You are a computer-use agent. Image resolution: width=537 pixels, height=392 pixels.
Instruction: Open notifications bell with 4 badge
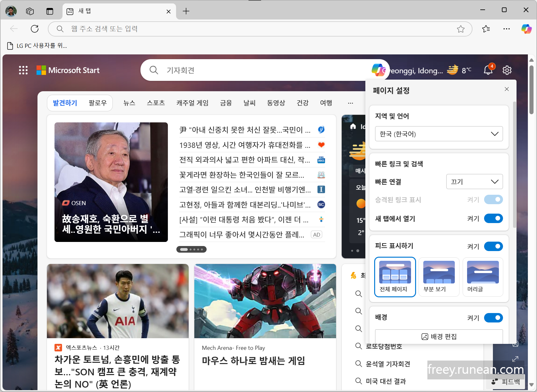488,70
